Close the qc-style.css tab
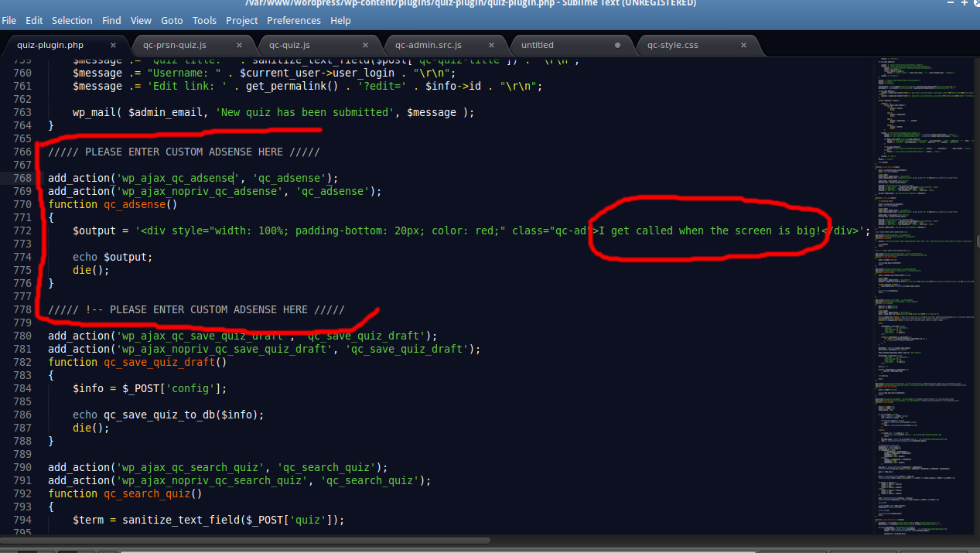This screenshot has width=980, height=553. click(743, 45)
